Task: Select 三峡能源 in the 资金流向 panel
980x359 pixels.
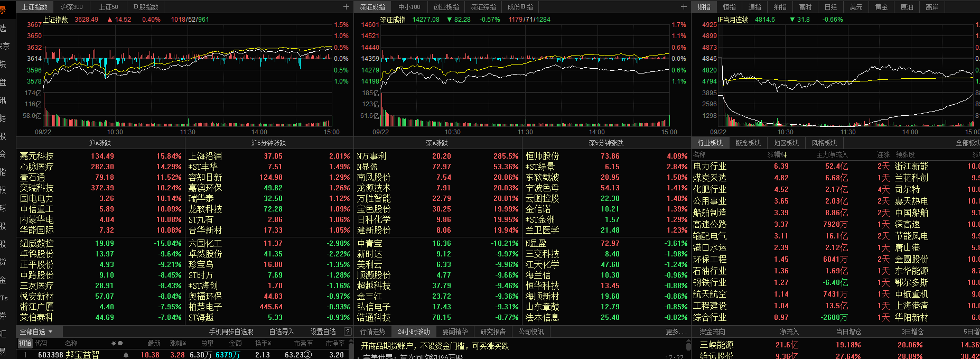Action: coord(716,345)
